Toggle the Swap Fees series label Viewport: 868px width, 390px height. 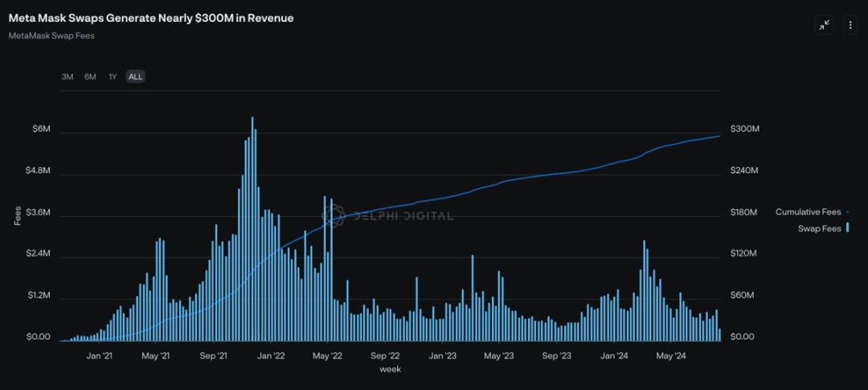click(819, 229)
